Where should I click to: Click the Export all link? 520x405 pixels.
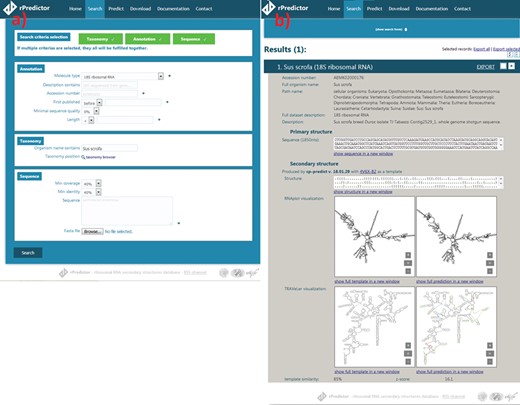(482, 49)
